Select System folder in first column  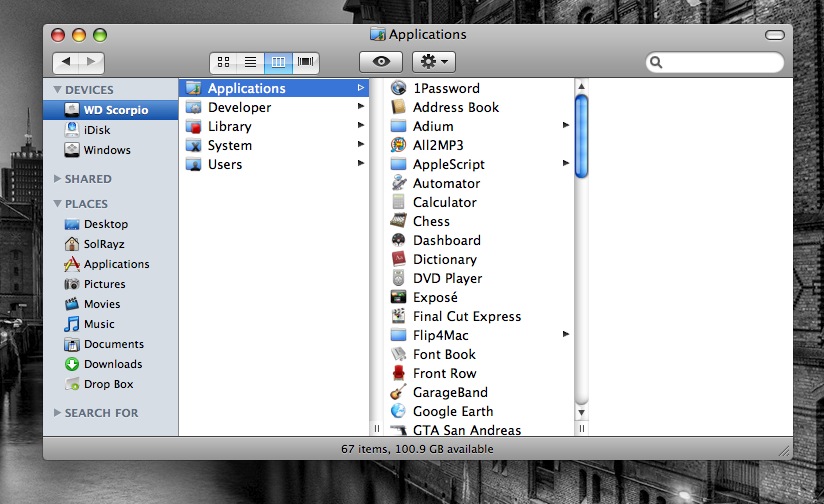274,145
